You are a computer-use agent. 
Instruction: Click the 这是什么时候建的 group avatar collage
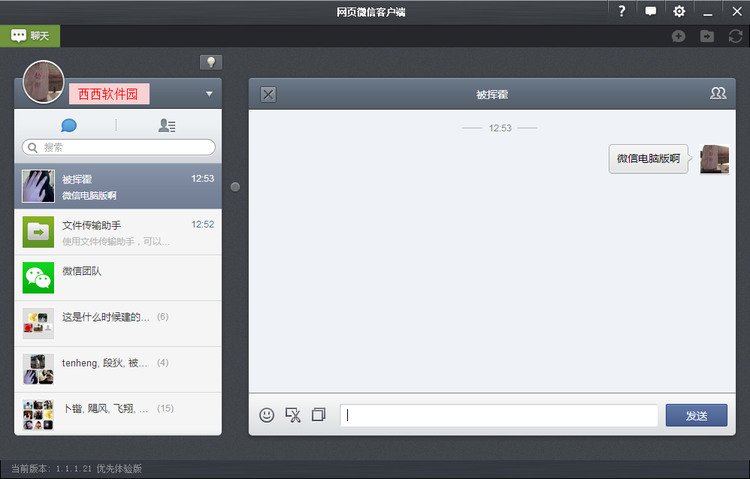point(38,324)
